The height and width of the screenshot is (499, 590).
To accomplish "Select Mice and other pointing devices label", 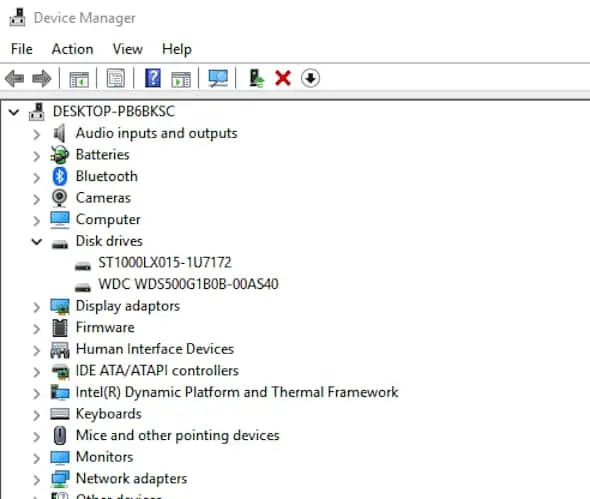I will [178, 435].
